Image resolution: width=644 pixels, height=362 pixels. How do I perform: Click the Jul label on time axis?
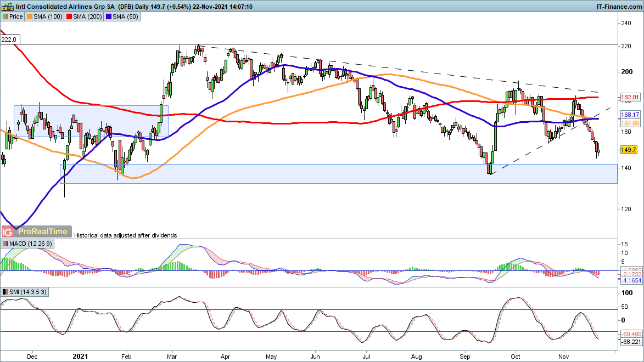pyautogui.click(x=366, y=357)
